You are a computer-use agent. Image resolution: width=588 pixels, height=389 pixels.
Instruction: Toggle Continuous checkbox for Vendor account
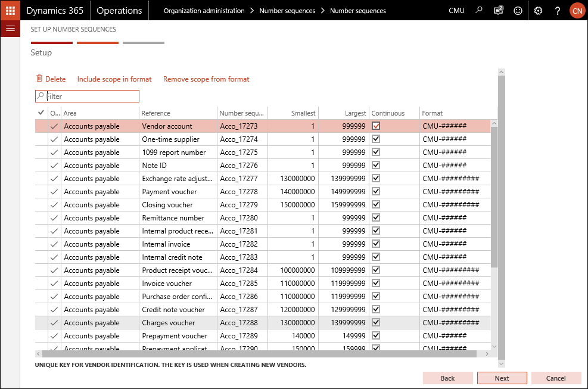click(x=376, y=126)
